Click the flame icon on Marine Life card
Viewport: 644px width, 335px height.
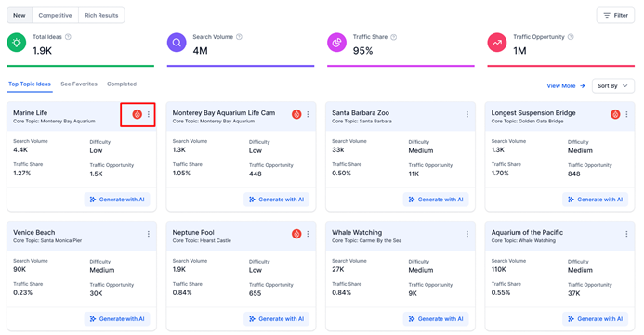(138, 114)
